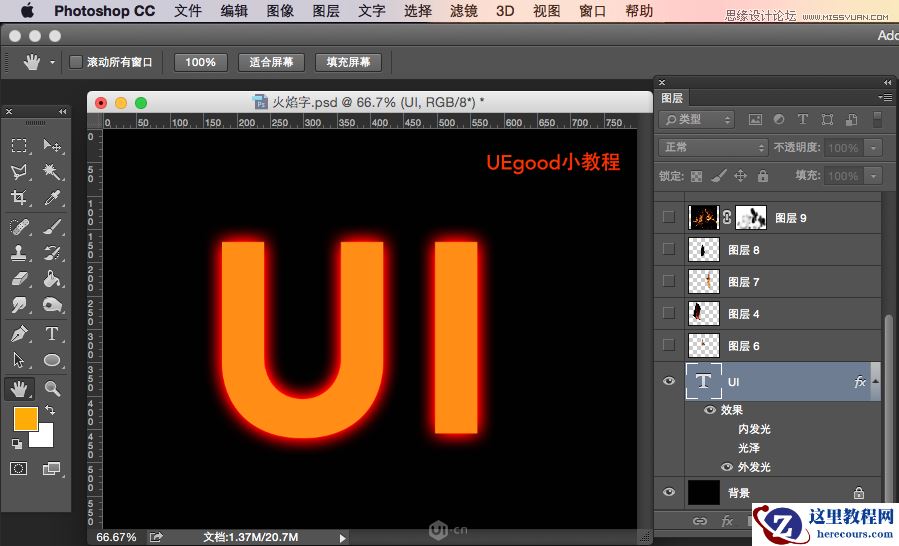The height and width of the screenshot is (546, 899).
Task: Filter layers by pixel type
Action: coord(755,119)
